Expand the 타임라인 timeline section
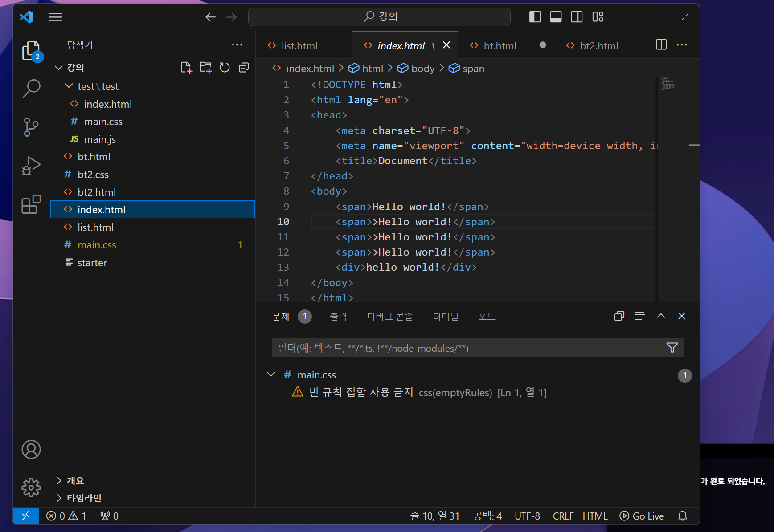Image resolution: width=774 pixels, height=532 pixels. [x=59, y=498]
